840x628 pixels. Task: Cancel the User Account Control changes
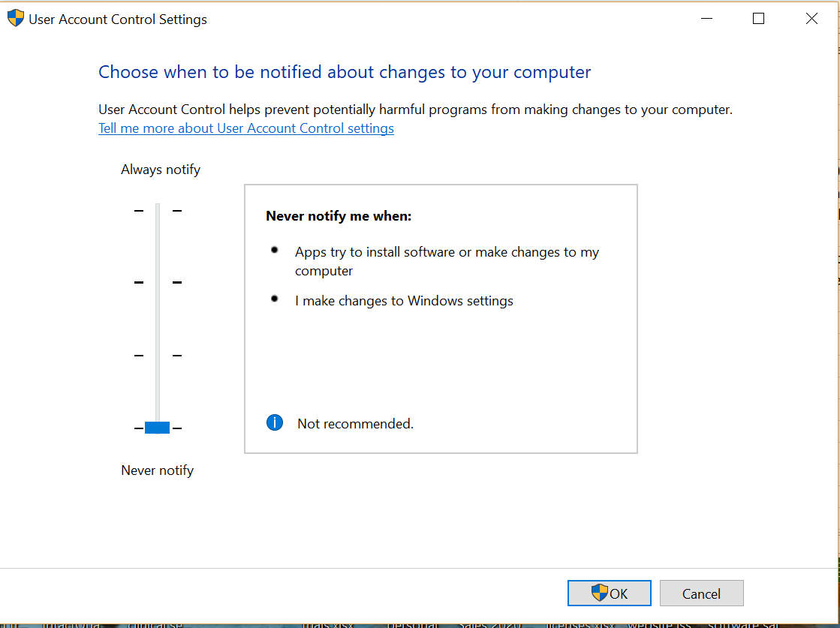click(701, 593)
